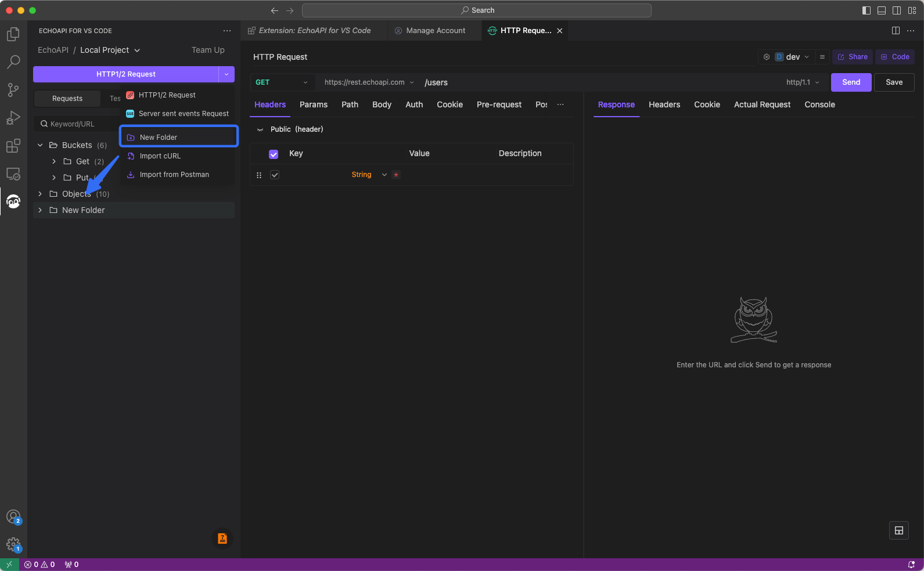Choose Server sent events Request
The width and height of the screenshot is (924, 571).
(177, 114)
